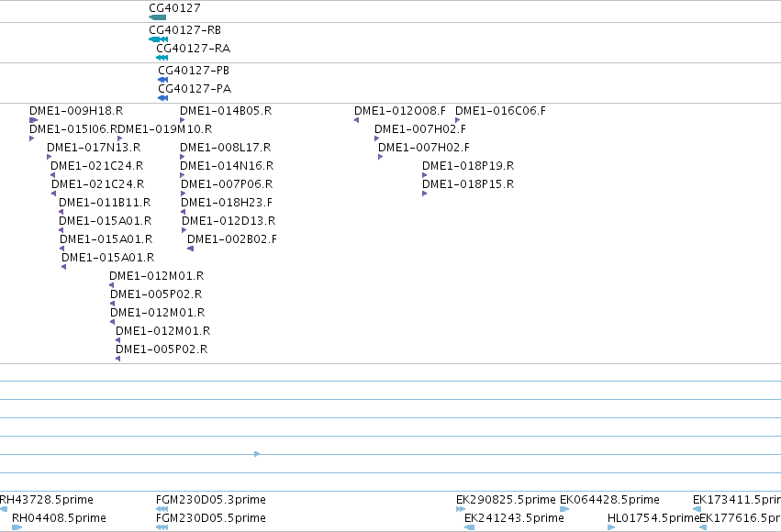The height and width of the screenshot is (532, 781).
Task: Select the EK290825.5prime EST glyph
Action: (461, 509)
